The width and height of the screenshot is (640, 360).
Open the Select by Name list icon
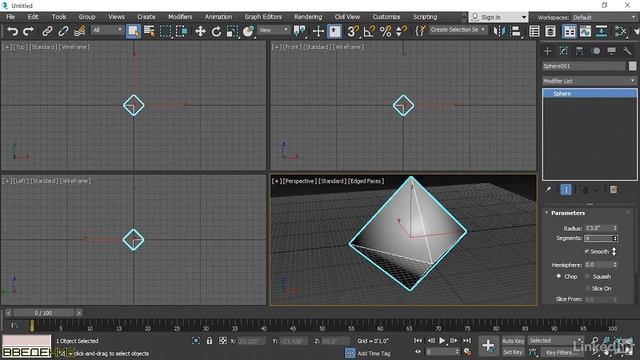point(149,31)
